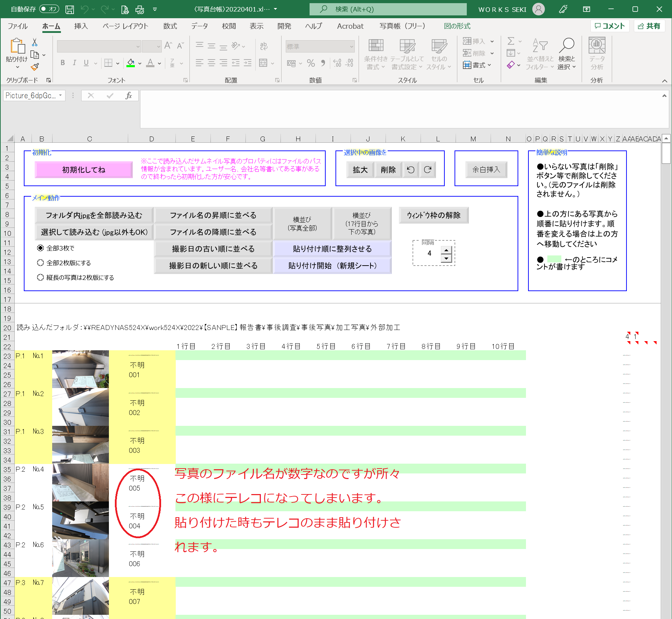Click フォルダ内jpgを全部読み込む button
This screenshot has height=619, width=672.
(x=94, y=215)
